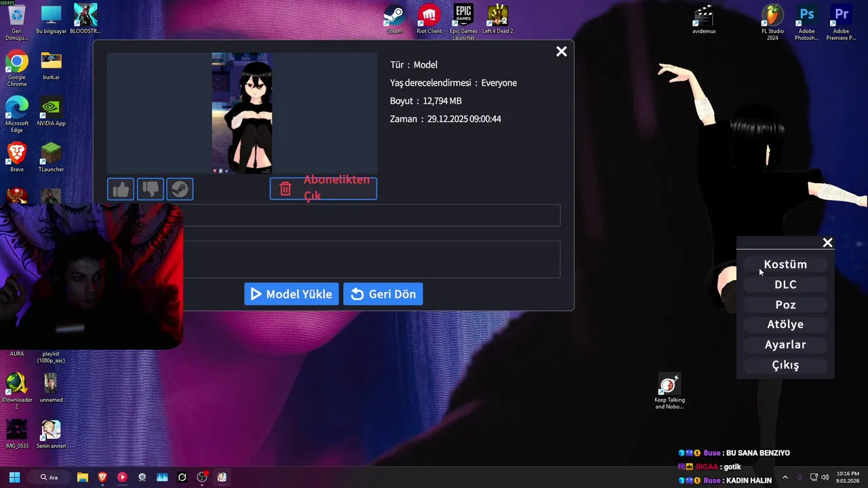Select the Senin annen desktop icon
This screenshot has height=488, width=868.
[52, 434]
